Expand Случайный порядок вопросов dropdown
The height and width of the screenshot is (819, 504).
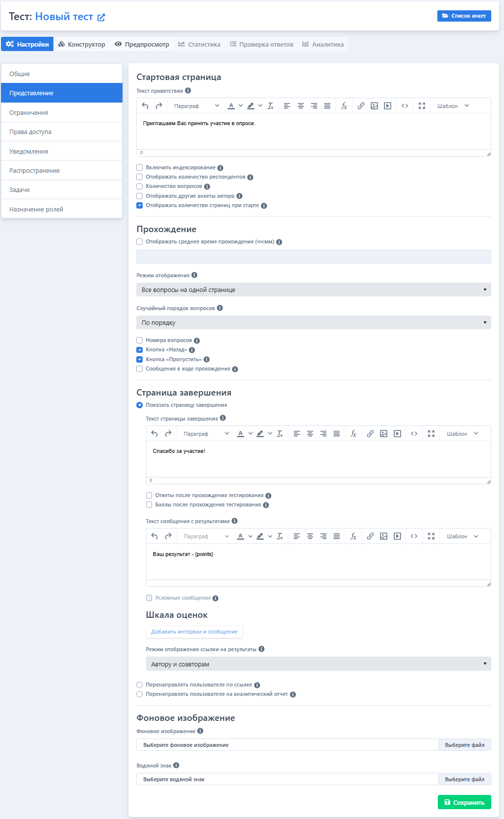pyautogui.click(x=313, y=323)
